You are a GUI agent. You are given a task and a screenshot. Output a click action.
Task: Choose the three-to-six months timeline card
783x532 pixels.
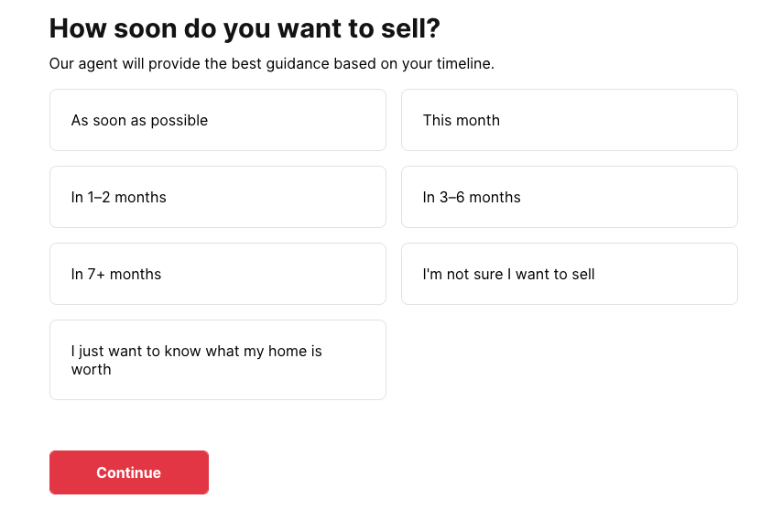point(569,197)
